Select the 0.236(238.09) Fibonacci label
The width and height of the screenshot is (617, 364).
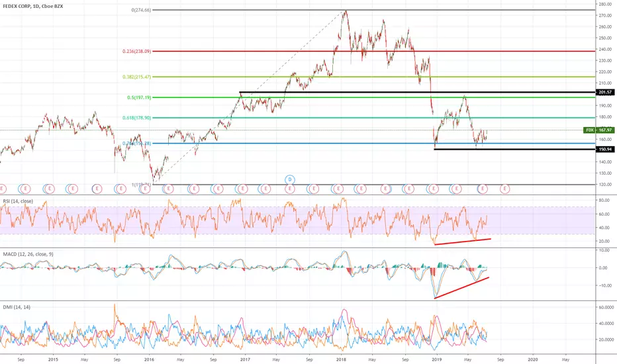click(136, 51)
